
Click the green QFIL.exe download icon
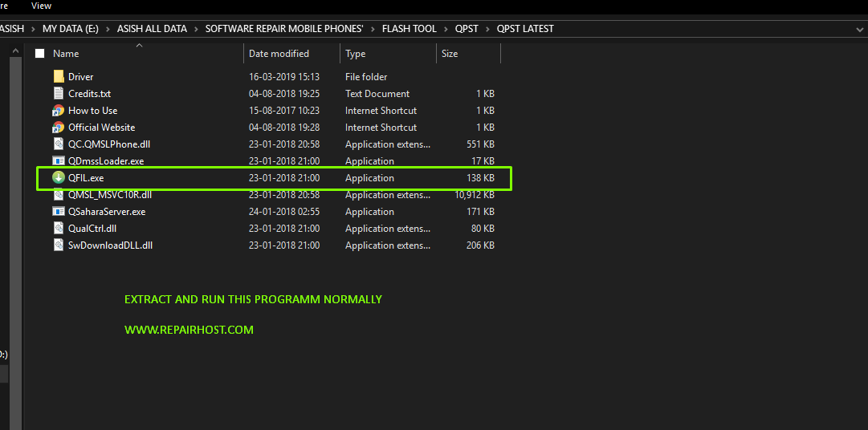(x=58, y=177)
